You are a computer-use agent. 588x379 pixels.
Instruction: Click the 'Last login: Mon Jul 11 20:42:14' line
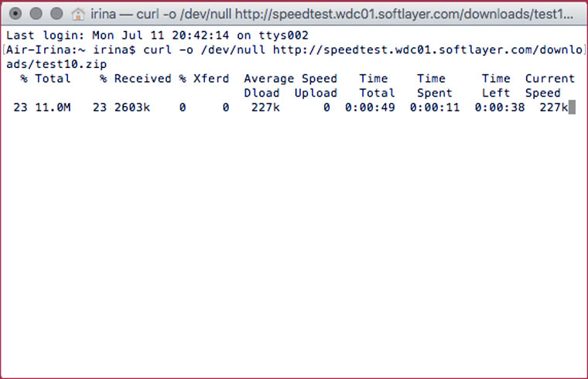click(x=157, y=36)
